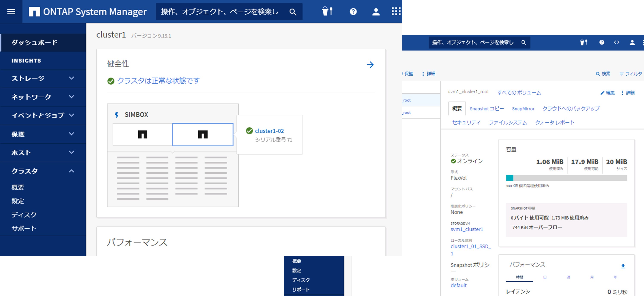The height and width of the screenshot is (296, 644).
Task: Open the API code brackets icon
Action: 616,42
